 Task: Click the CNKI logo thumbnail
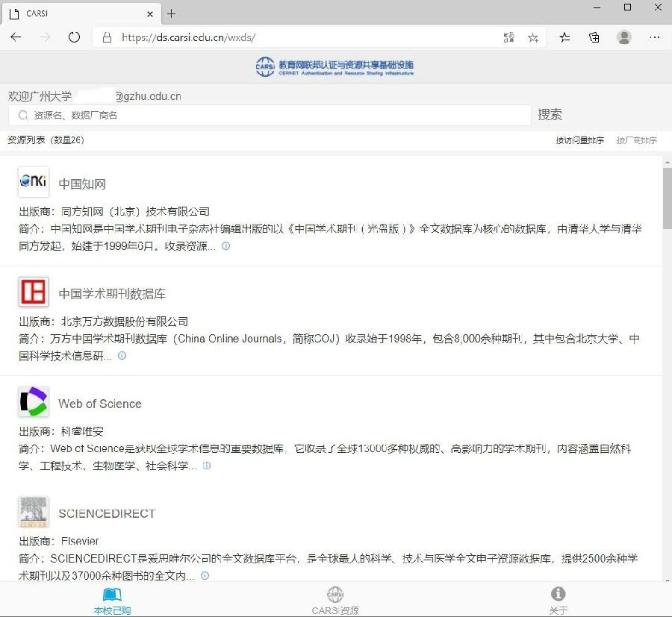(x=34, y=182)
